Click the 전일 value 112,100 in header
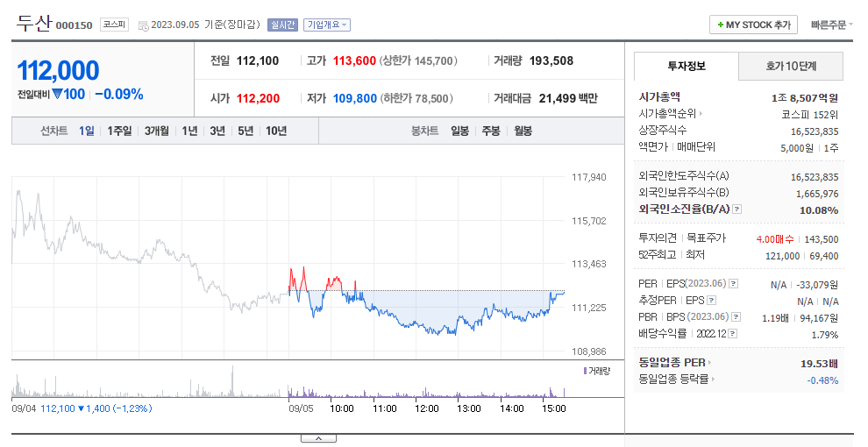 tap(258, 60)
